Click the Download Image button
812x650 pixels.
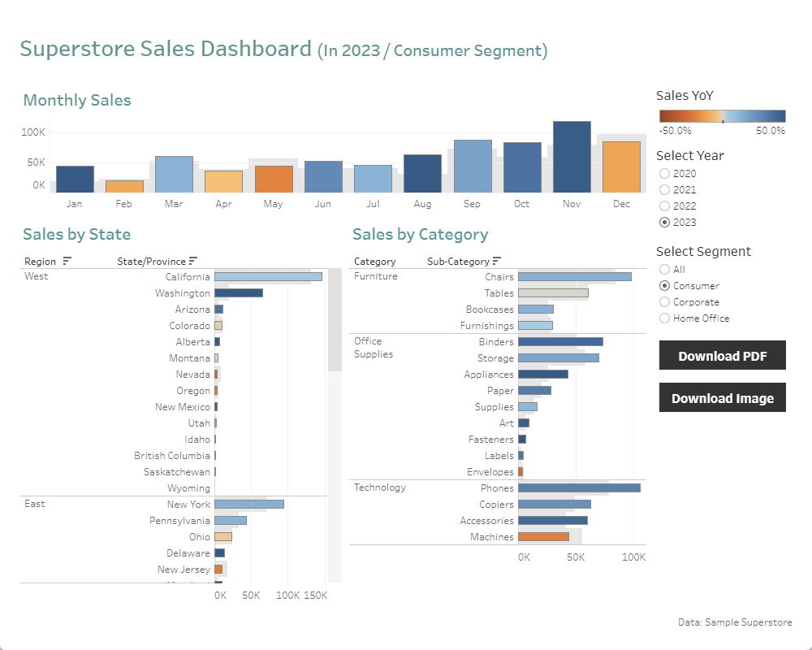(x=722, y=398)
